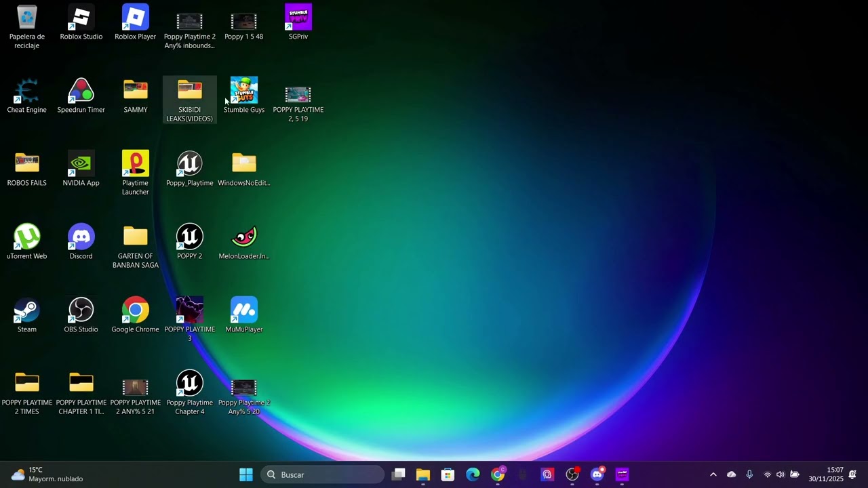
Task: Open the Windows Start menu
Action: (x=246, y=474)
